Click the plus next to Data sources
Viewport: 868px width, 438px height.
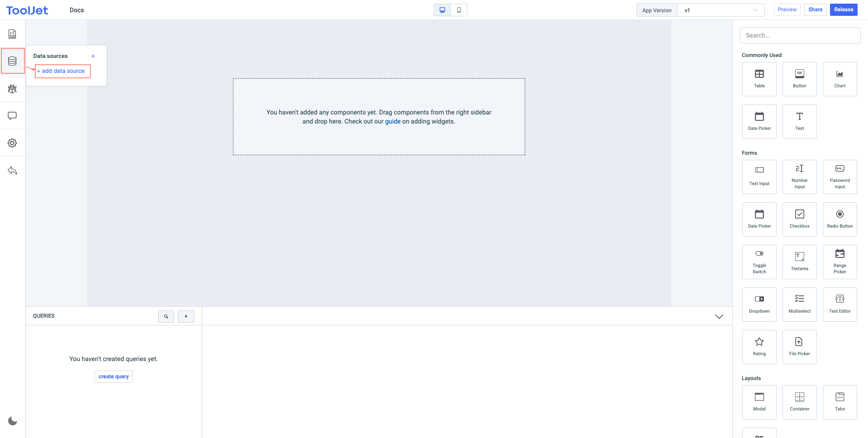coord(93,56)
